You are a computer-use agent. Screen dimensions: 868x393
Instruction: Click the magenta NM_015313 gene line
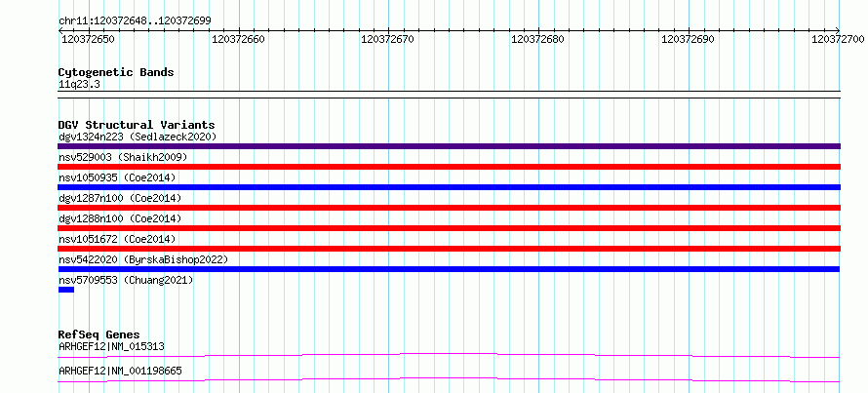click(x=449, y=355)
